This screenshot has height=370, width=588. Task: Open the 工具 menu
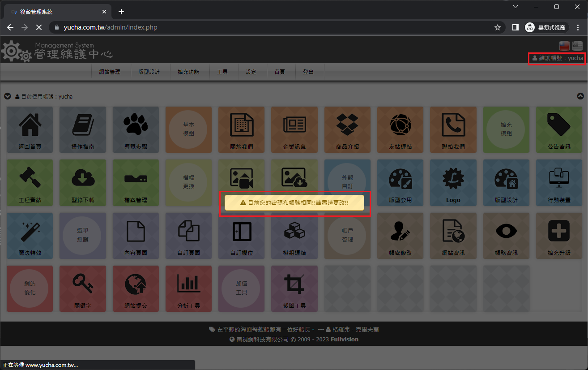coord(222,72)
